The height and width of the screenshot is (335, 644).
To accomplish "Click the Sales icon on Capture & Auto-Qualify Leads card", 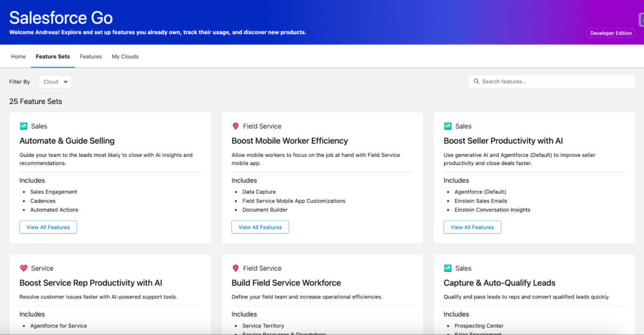I will point(448,268).
